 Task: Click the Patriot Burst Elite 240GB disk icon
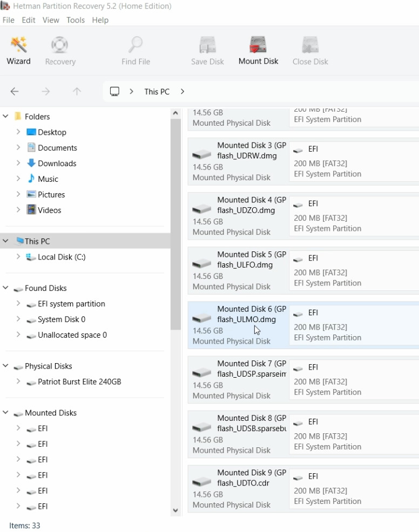point(31,383)
